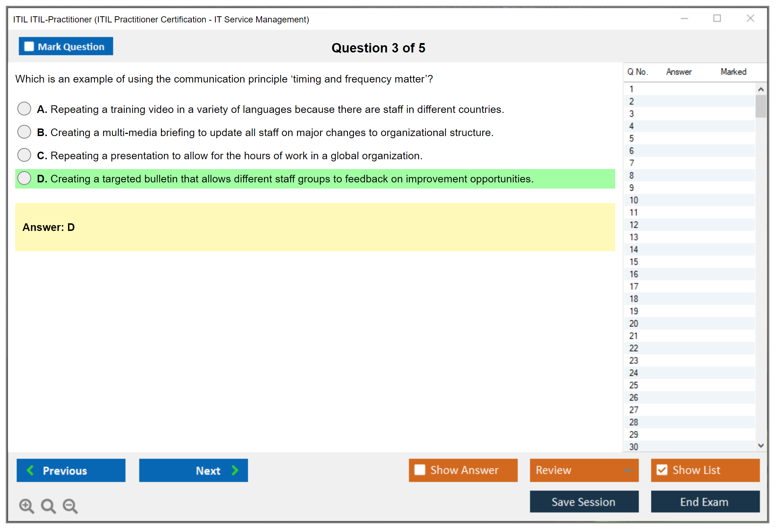
Task: Jump to question 15 in list
Action: click(x=634, y=262)
